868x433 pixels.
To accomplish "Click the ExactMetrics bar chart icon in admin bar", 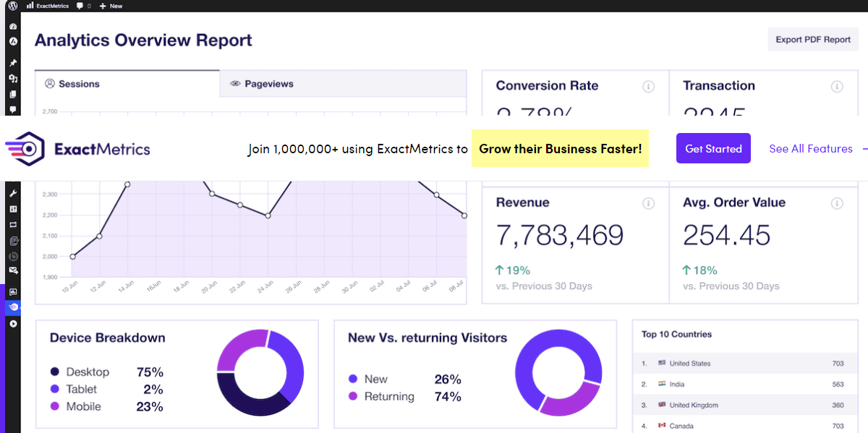I will [30, 6].
